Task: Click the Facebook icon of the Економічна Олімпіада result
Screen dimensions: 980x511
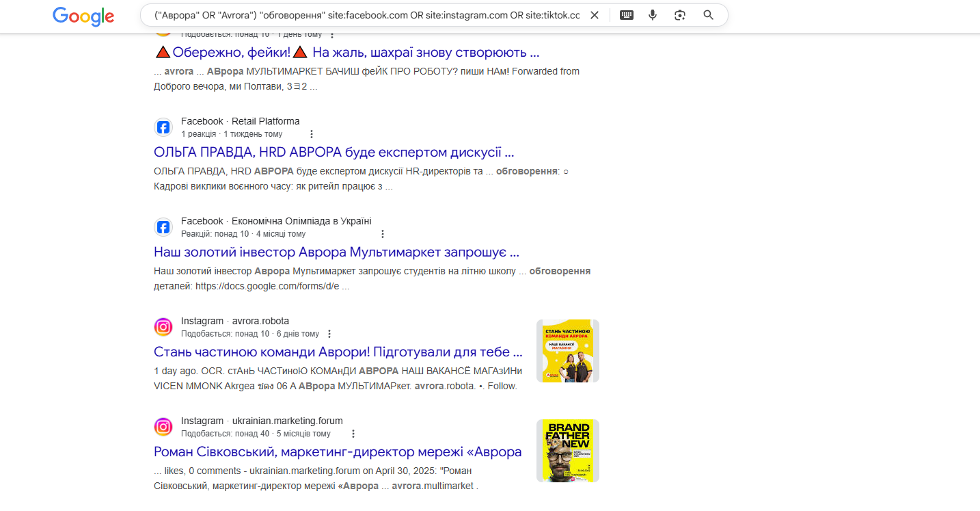Action: [x=163, y=227]
